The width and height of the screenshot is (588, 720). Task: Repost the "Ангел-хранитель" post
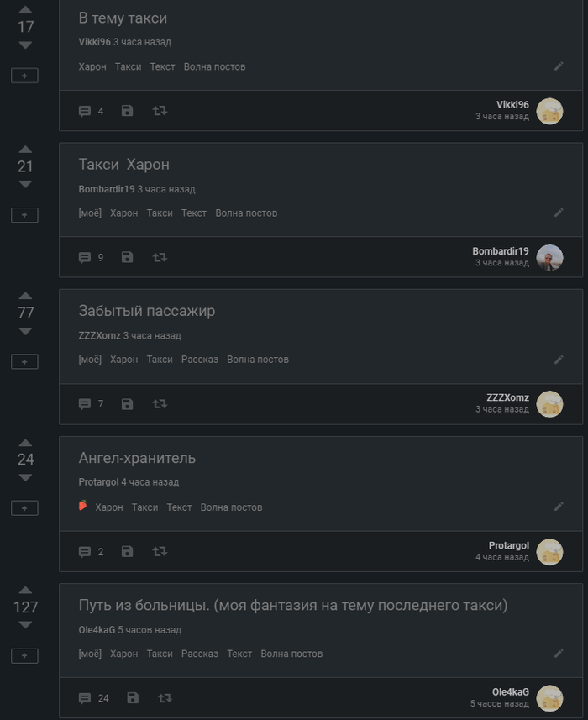pyautogui.click(x=160, y=552)
